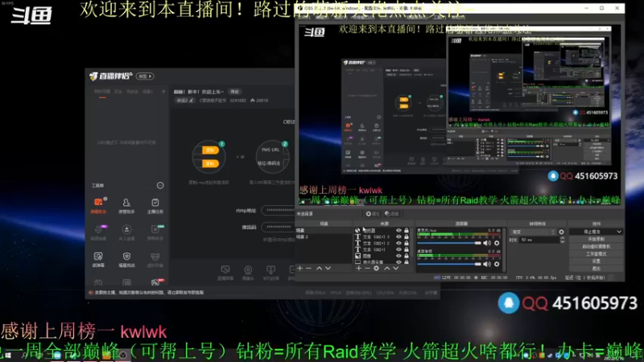Image resolution: width=644 pixels, height=362 pixels.
Task: Open the 属性 properties button in OBS
Action: [372, 214]
